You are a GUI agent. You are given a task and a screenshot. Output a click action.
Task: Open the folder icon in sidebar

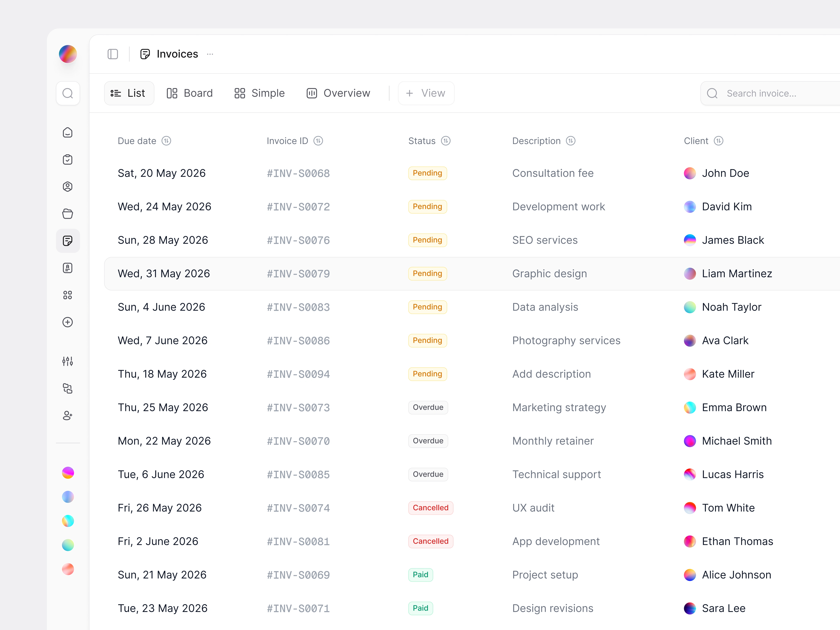click(x=68, y=214)
